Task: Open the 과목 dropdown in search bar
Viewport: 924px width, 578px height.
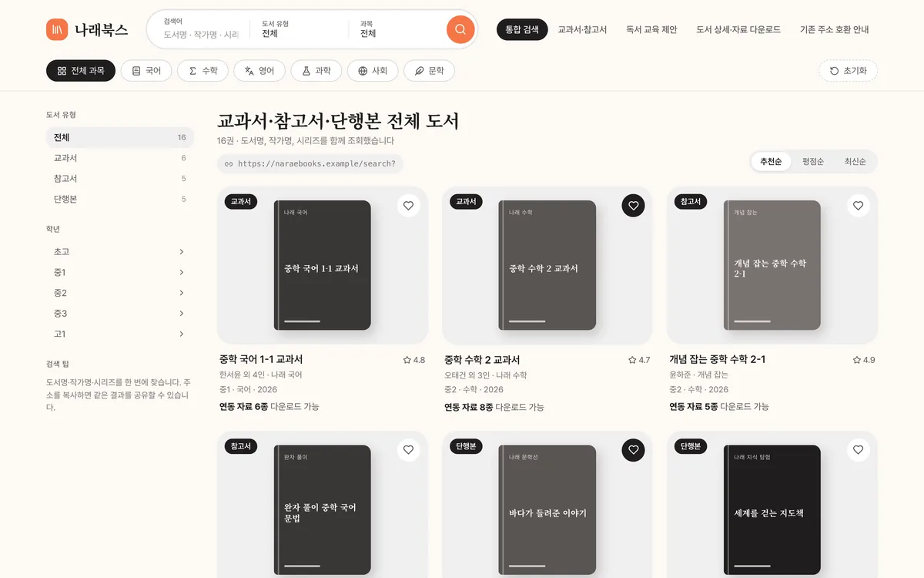Action: (397, 29)
